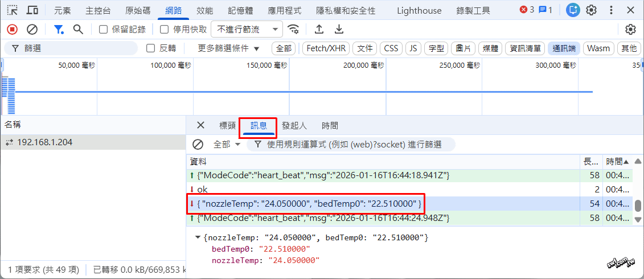Screen dimensions: 644x279
Task: Focus the message regex filter field
Action: 351,144
